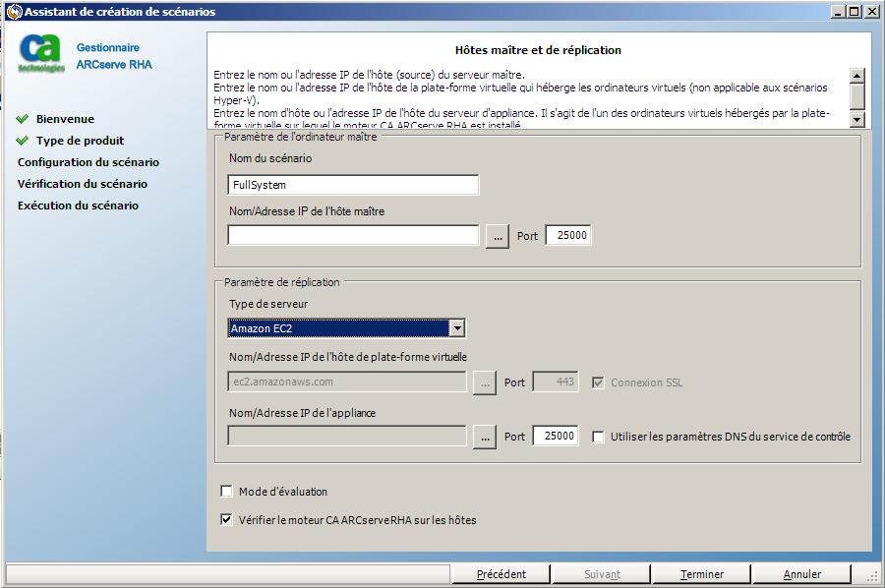
Task: Click the appliance Port 25000 field
Action: [556, 436]
